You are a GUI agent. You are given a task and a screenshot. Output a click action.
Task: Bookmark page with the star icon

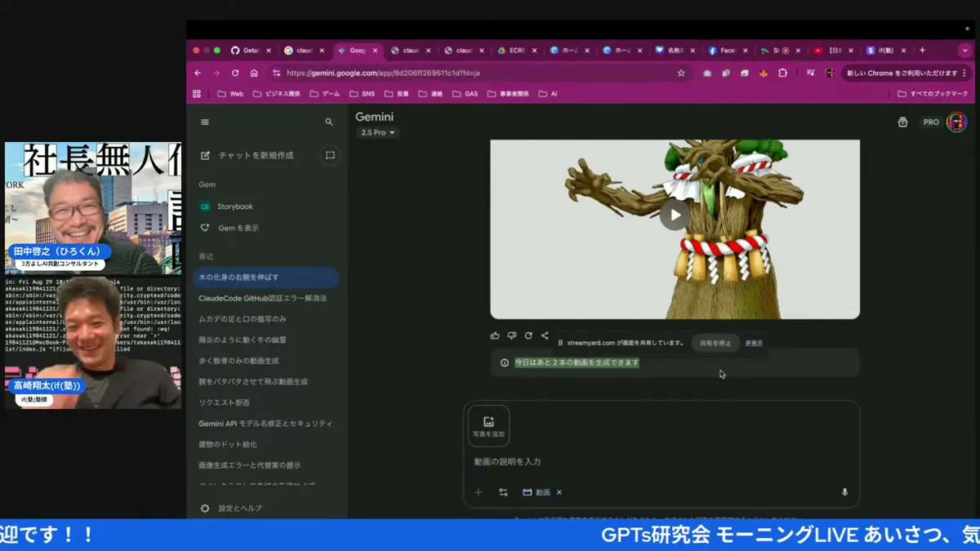coord(681,73)
